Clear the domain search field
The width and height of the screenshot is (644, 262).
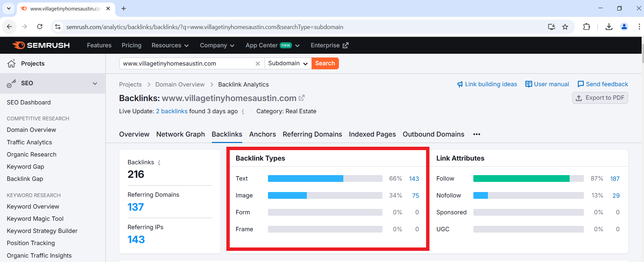click(258, 64)
